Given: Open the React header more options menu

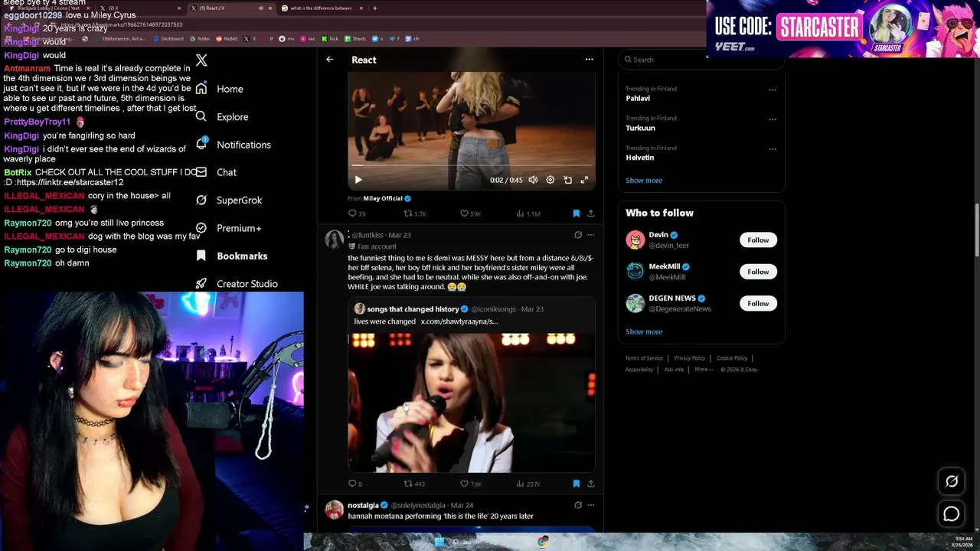Looking at the screenshot, I should tap(589, 60).
